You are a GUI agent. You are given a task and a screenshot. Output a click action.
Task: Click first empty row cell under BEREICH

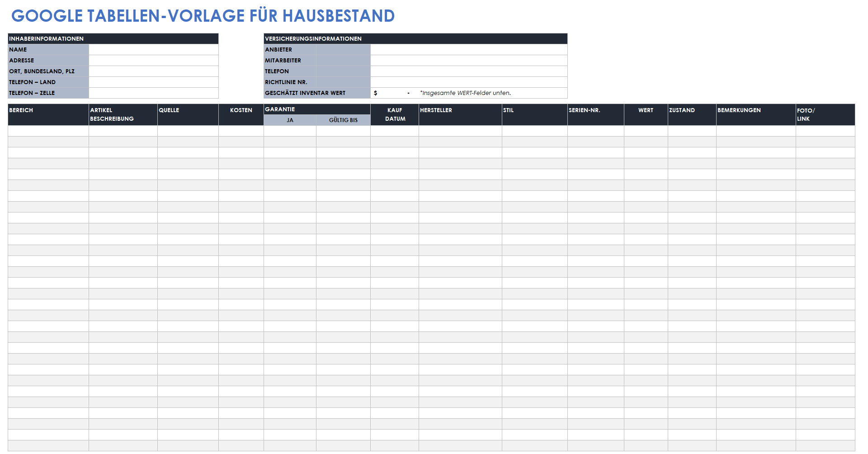click(x=48, y=131)
